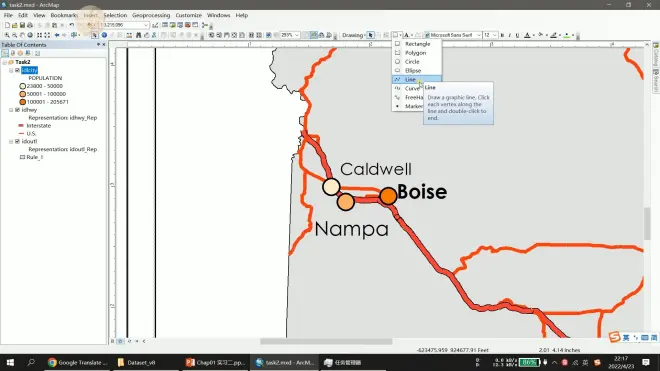Viewport: 660px width, 371px height.
Task: Open the map scale dropdown
Action: (x=146, y=25)
